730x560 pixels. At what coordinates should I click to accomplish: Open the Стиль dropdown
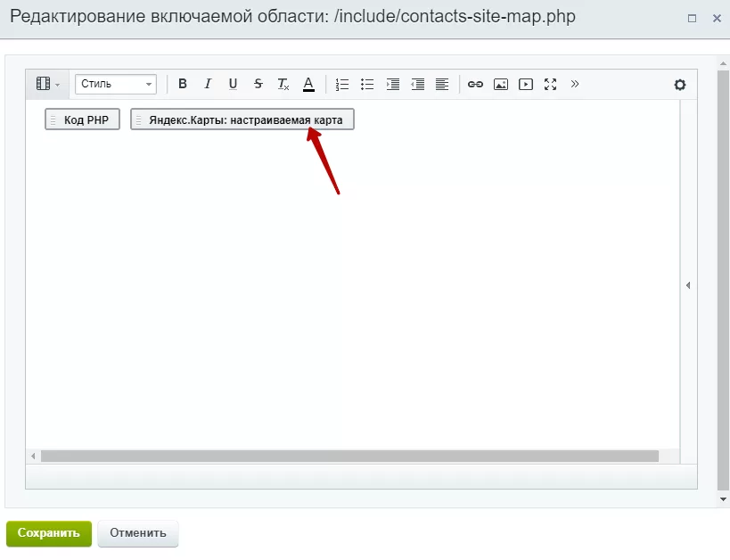pyautogui.click(x=116, y=85)
